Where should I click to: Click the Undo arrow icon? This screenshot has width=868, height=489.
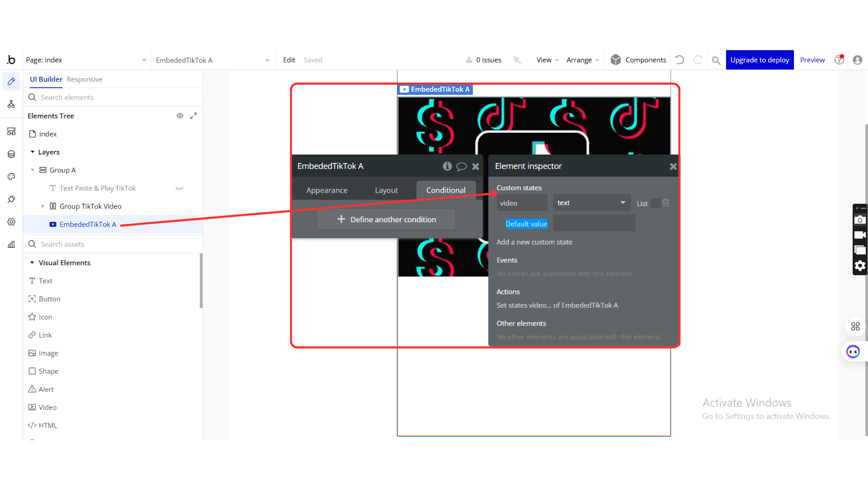pyautogui.click(x=680, y=60)
